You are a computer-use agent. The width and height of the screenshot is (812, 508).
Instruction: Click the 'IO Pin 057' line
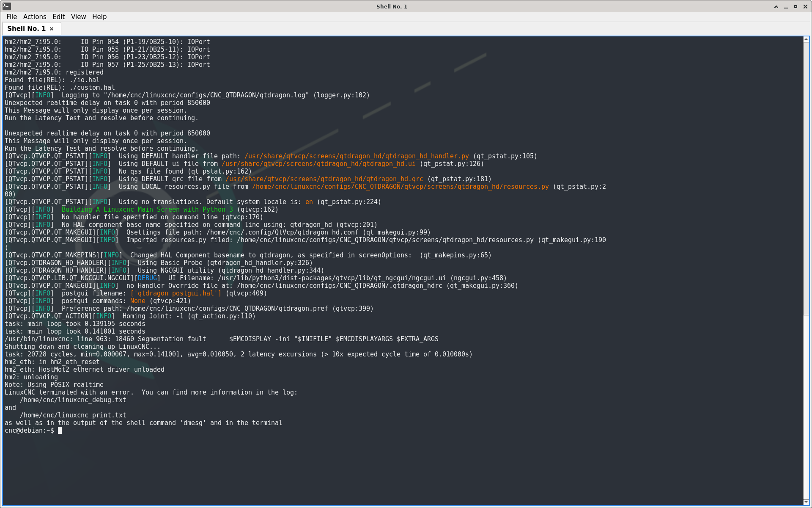pyautogui.click(x=107, y=65)
